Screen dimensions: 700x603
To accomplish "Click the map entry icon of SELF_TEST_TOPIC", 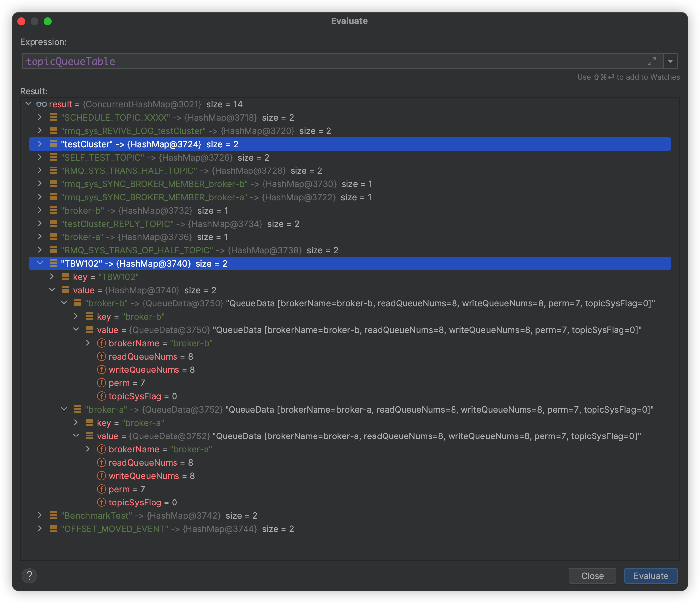I will click(53, 157).
